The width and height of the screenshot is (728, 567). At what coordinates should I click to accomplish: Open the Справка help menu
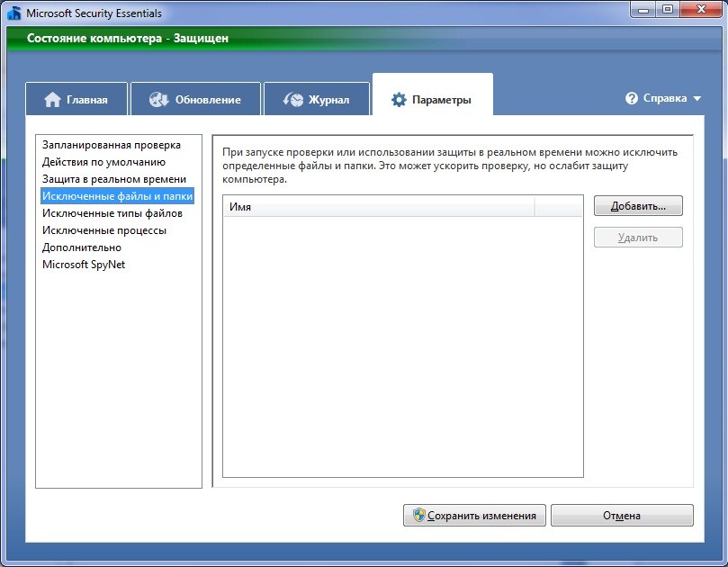coord(663,98)
